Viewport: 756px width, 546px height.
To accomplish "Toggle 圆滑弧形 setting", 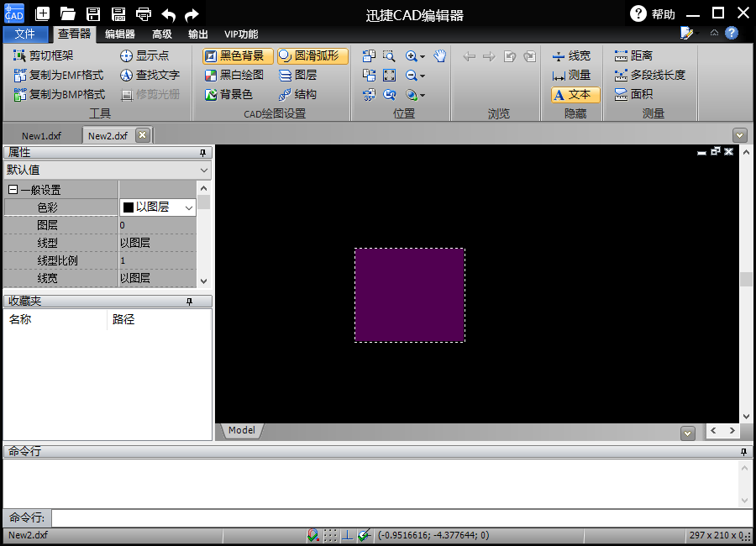I will pyautogui.click(x=312, y=56).
